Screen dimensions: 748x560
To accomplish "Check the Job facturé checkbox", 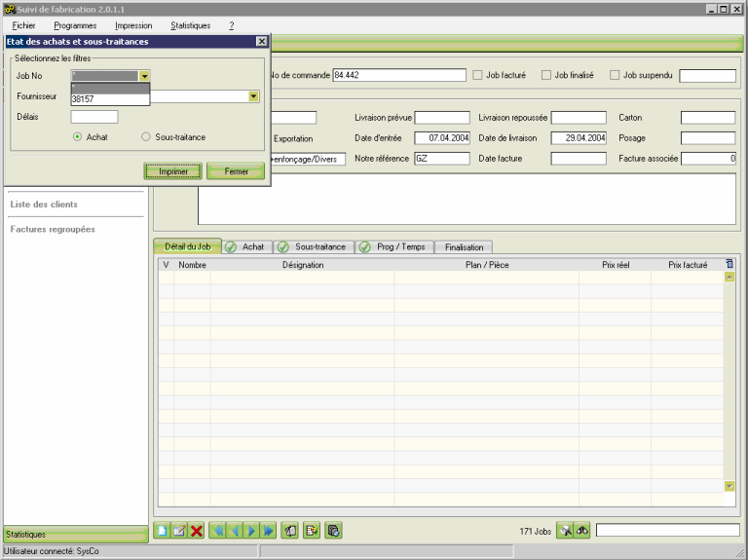I will tap(477, 75).
